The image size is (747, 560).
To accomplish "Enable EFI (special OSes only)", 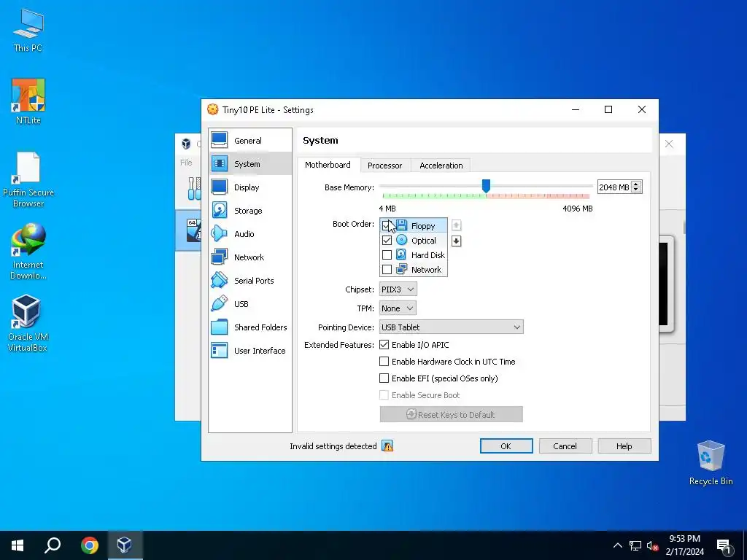I will click(384, 378).
